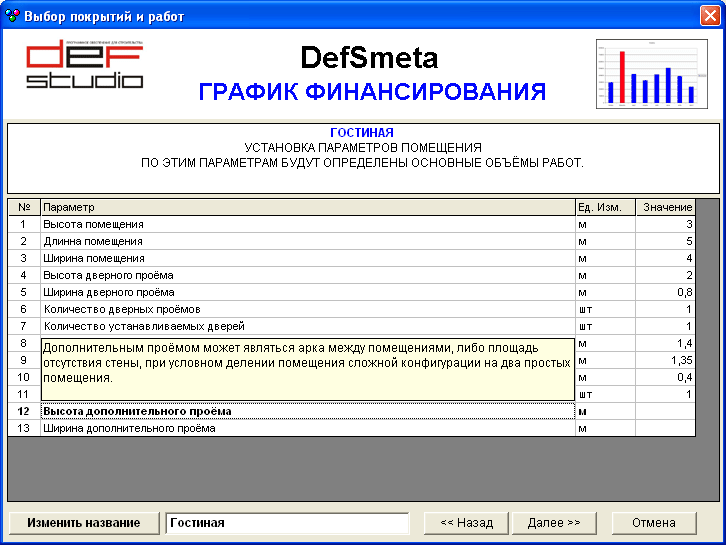
Task: Click the DEF Studio logo
Action: (x=84, y=64)
